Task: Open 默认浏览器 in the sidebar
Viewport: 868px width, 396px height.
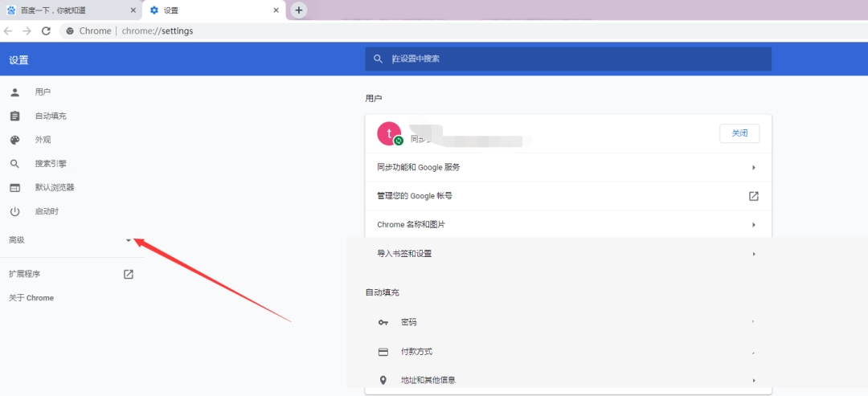Action: [x=55, y=187]
